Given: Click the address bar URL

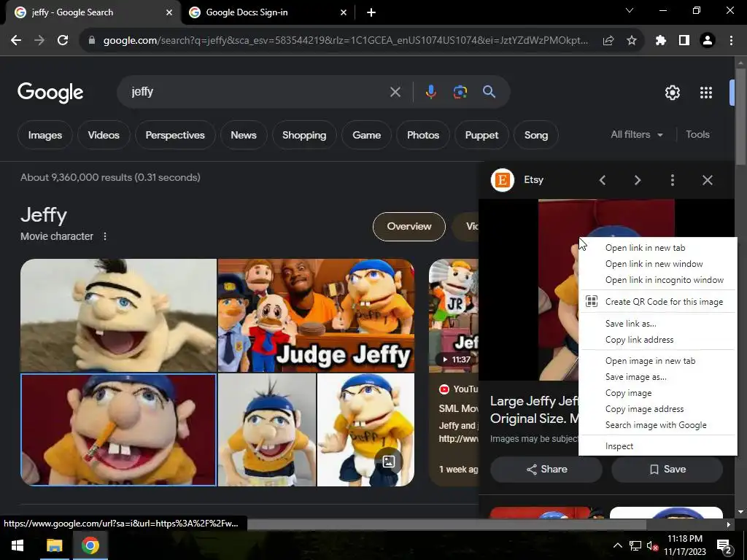Looking at the screenshot, I should click(x=345, y=41).
